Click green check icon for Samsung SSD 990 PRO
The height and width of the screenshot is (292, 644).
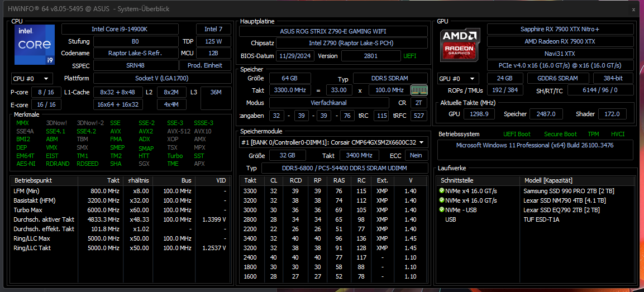tap(441, 190)
